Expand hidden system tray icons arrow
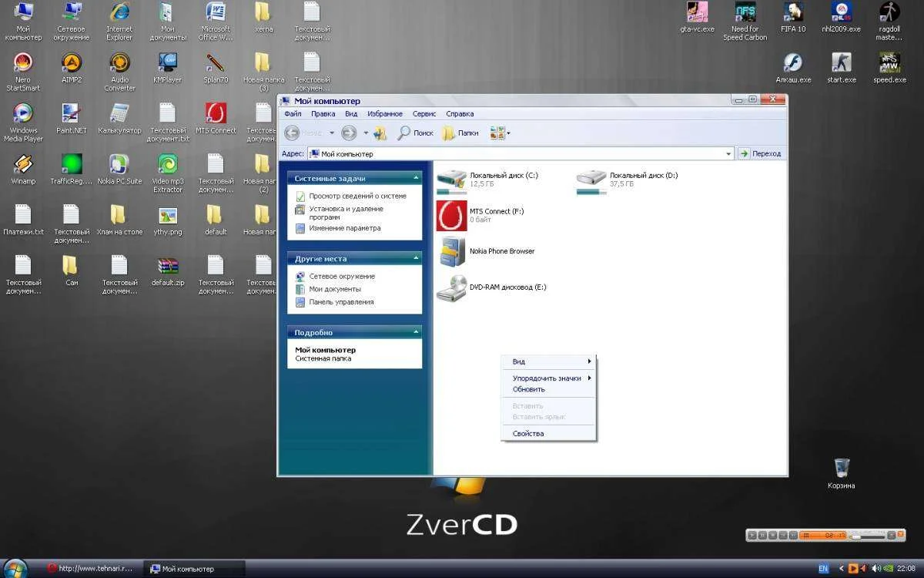The width and height of the screenshot is (924, 578). tap(841, 569)
